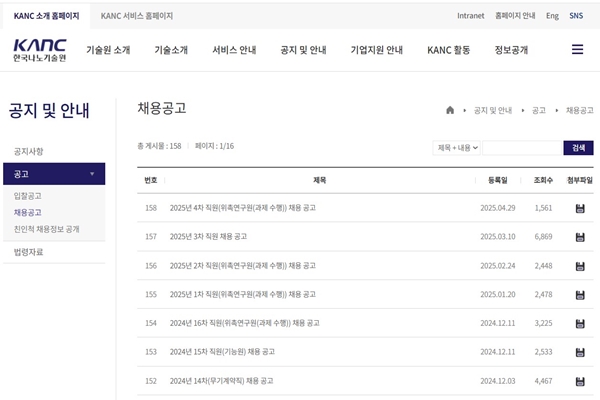Open the 제목+내용 search type dropdown
Viewport: 600px width, 400px height.
pyautogui.click(x=457, y=148)
